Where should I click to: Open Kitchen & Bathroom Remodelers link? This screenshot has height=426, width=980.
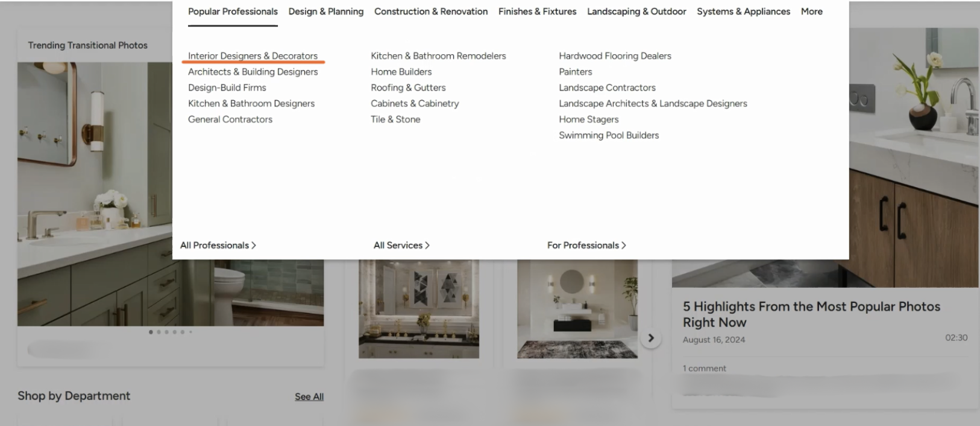[x=438, y=56]
